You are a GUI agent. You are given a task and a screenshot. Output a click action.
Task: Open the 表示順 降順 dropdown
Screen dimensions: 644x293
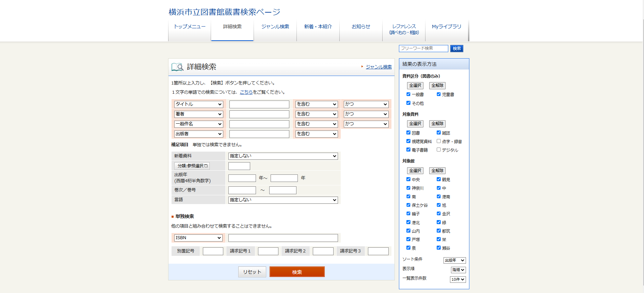tap(458, 270)
